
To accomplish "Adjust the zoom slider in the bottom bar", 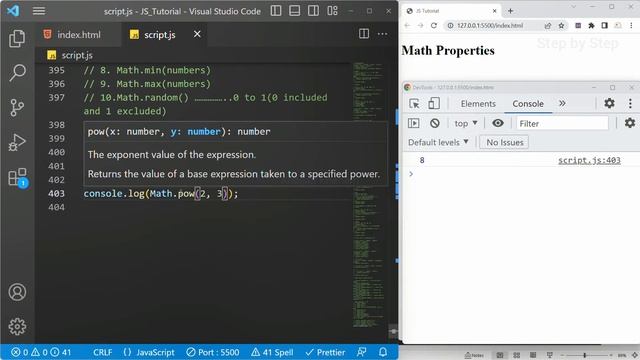I will (x=585, y=355).
